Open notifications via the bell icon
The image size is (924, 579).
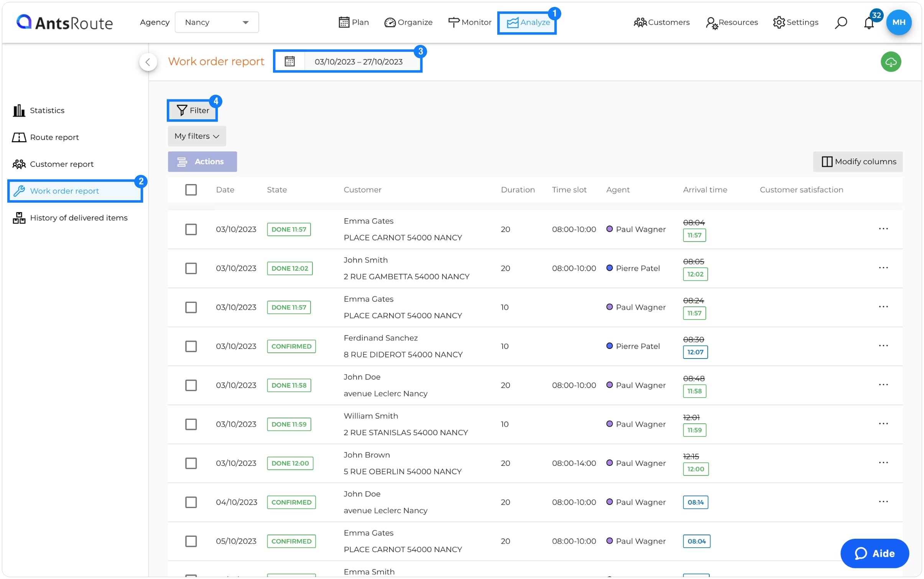[869, 23]
